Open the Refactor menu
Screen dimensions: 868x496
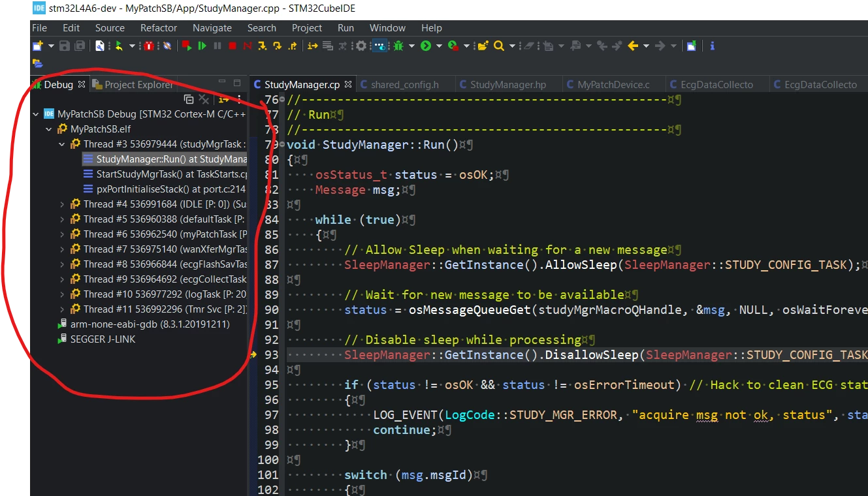tap(159, 28)
